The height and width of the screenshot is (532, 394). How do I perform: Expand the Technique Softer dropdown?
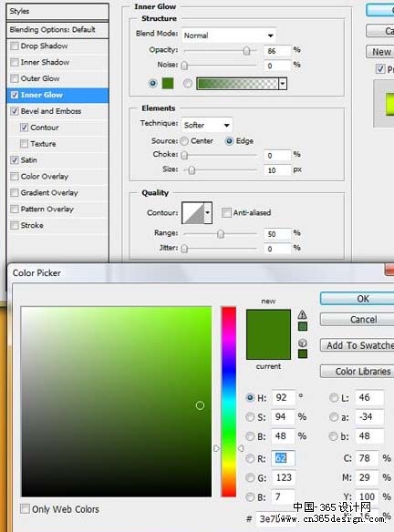click(x=207, y=125)
